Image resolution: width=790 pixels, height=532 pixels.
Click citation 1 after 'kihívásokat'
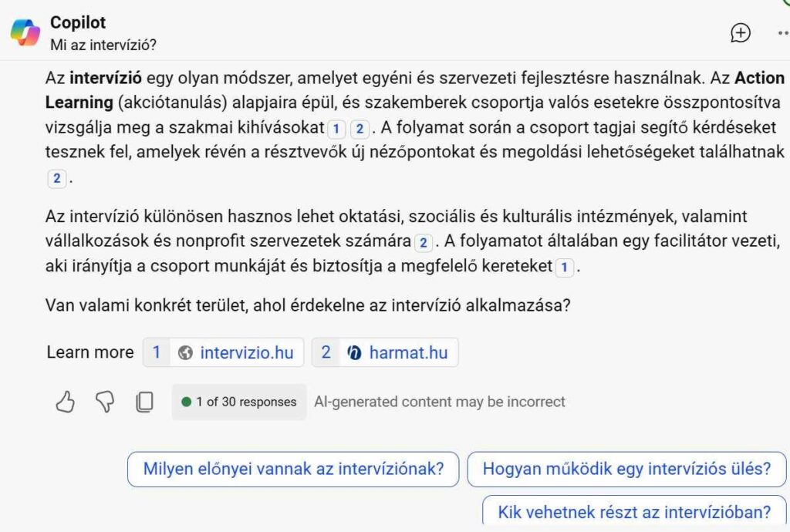pyautogui.click(x=336, y=130)
